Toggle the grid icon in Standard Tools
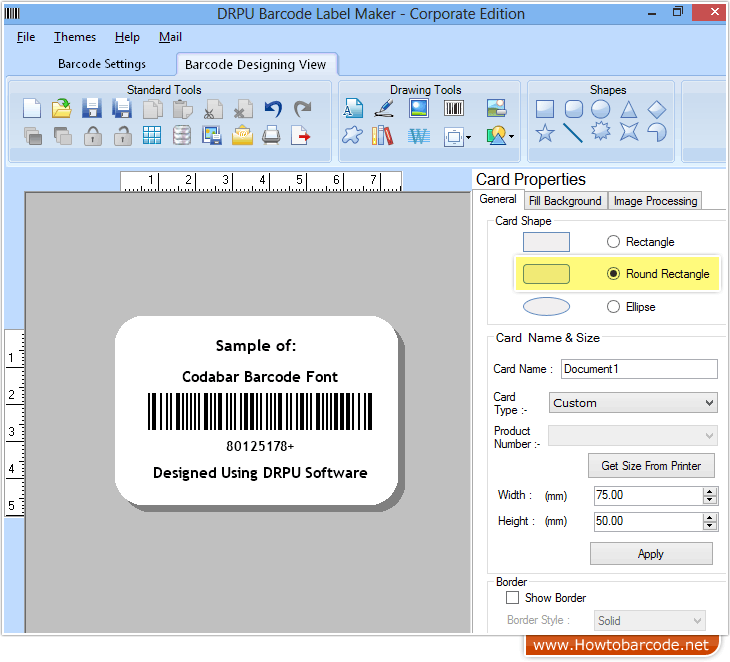 coord(152,136)
